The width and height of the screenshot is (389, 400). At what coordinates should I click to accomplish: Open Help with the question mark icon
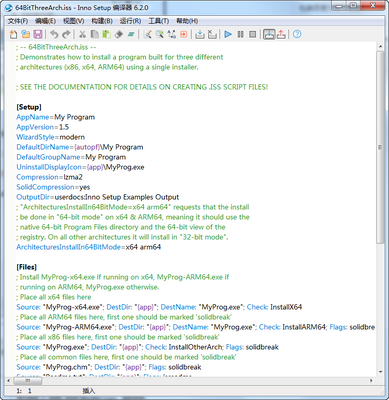point(297,34)
